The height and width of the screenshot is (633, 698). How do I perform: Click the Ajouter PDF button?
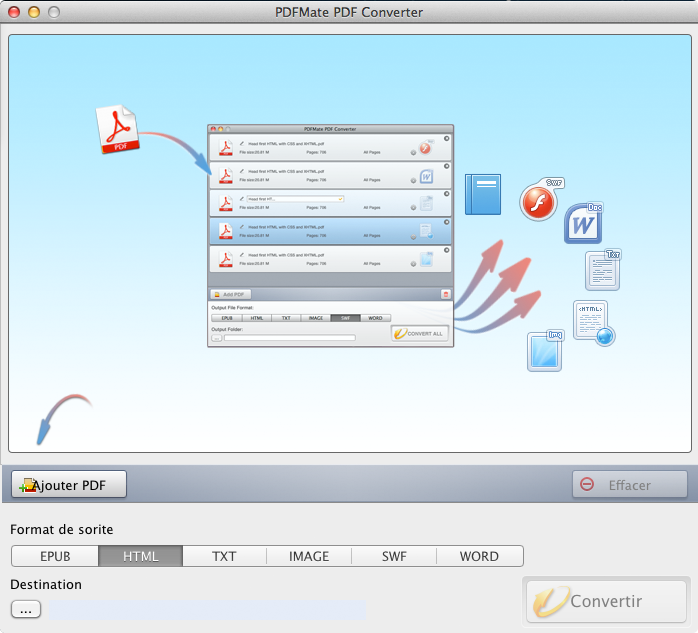click(69, 484)
